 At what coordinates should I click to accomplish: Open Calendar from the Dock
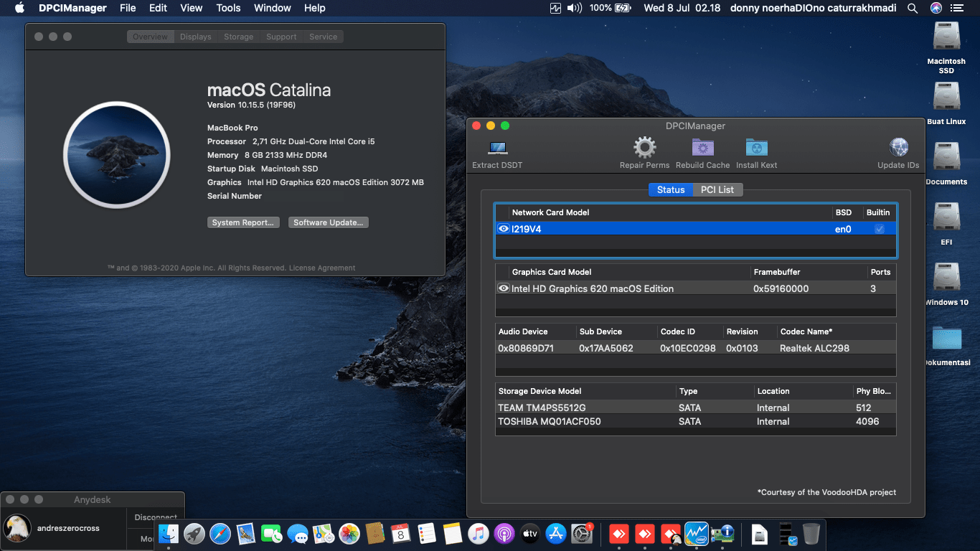(401, 533)
